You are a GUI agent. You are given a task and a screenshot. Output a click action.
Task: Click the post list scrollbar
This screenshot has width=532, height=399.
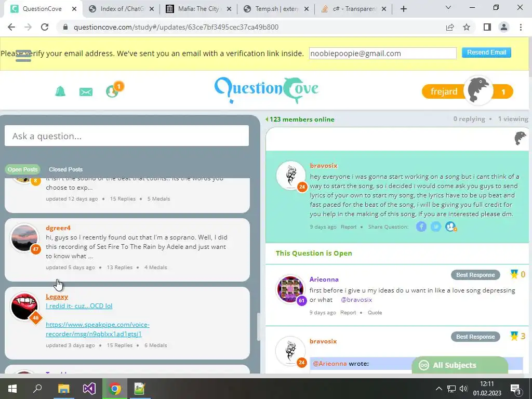click(x=258, y=326)
